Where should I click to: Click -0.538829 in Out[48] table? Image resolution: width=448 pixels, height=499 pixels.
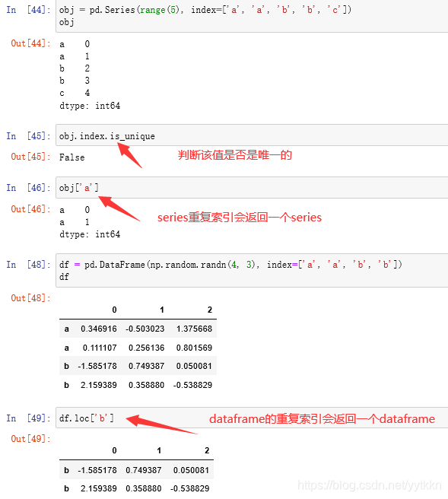tap(192, 385)
